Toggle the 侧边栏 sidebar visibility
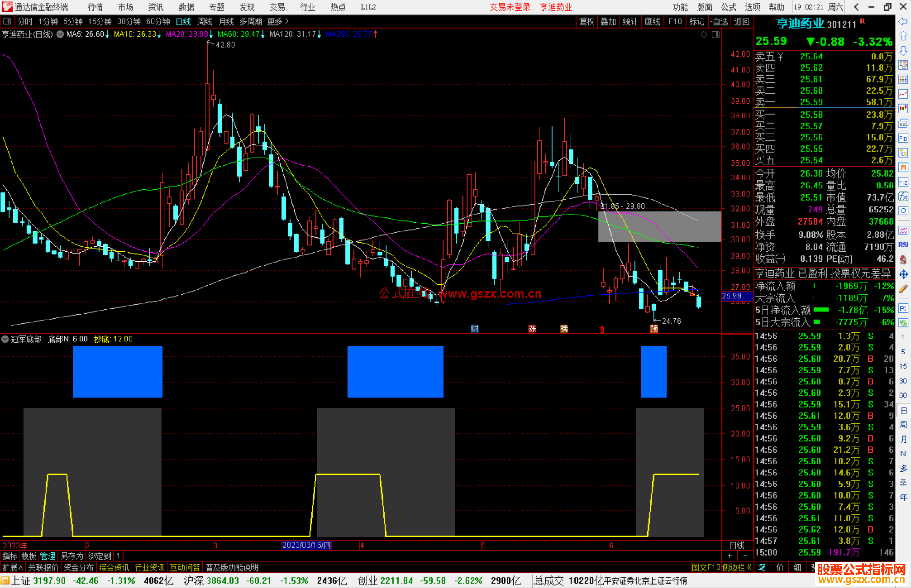 [x=736, y=567]
